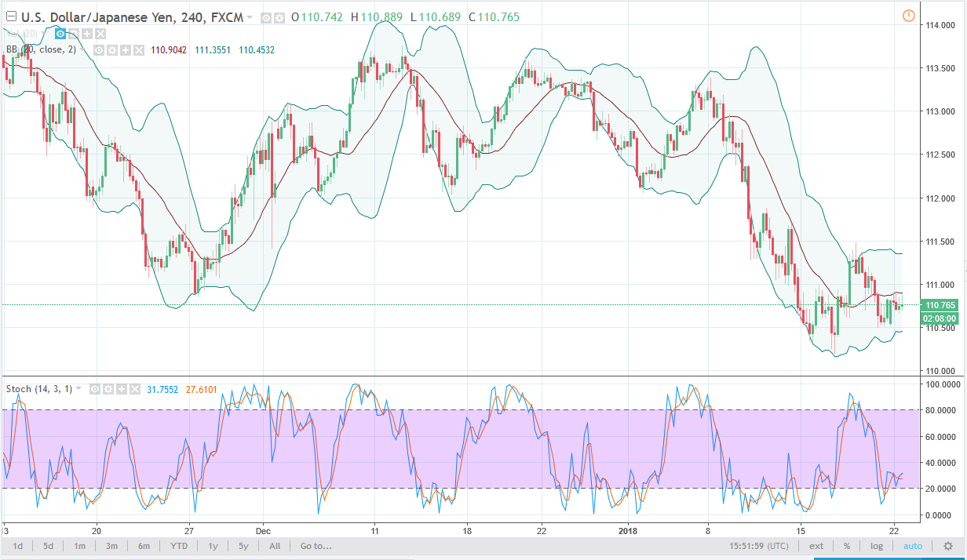Image resolution: width=967 pixels, height=560 pixels.
Task: Select the 1d time range
Action: pyautogui.click(x=17, y=546)
